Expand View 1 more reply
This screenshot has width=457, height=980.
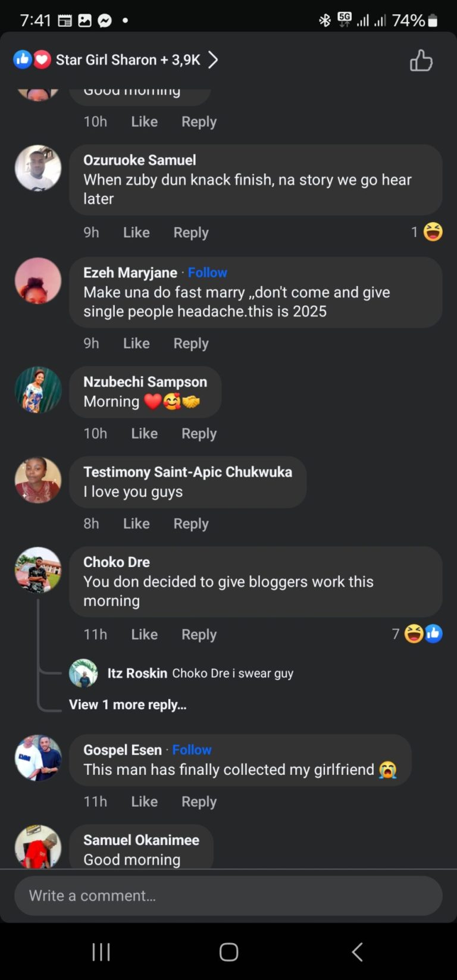(128, 705)
